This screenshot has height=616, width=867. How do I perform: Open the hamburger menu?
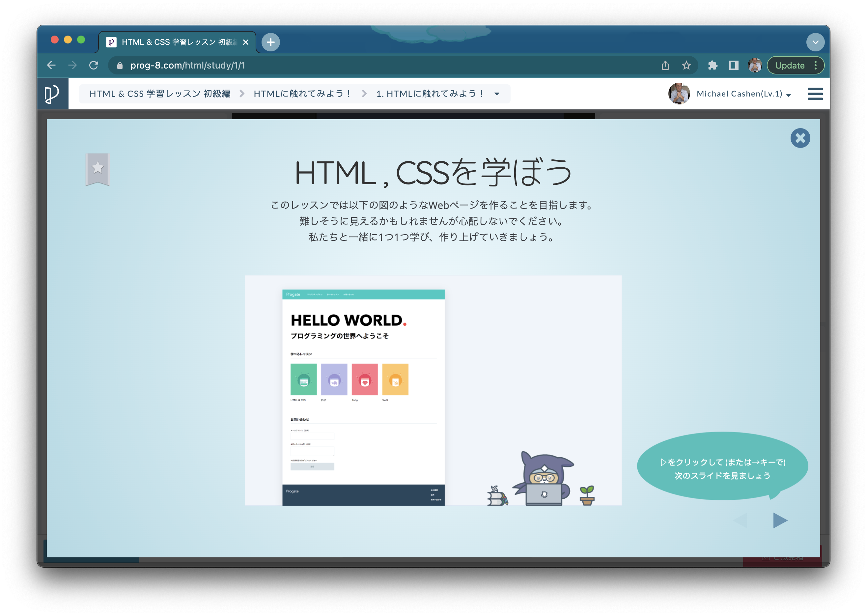point(815,94)
